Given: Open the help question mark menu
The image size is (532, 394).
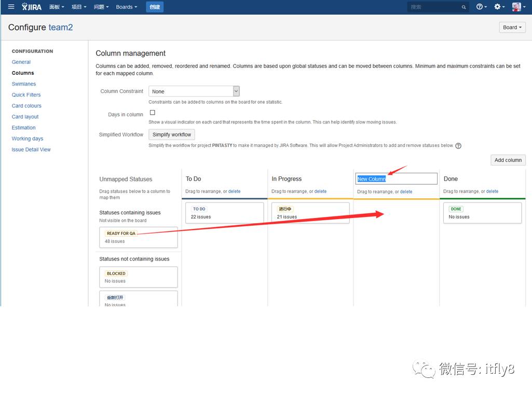Looking at the screenshot, I should (481, 7).
